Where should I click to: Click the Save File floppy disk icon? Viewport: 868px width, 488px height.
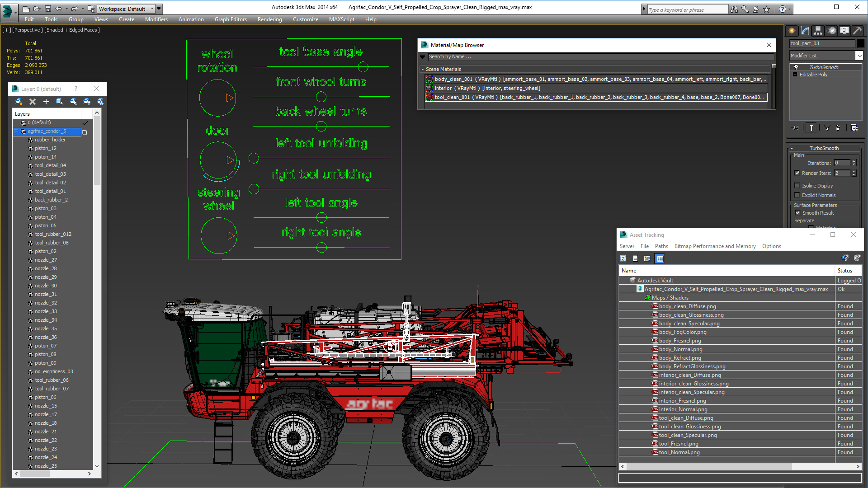[47, 9]
